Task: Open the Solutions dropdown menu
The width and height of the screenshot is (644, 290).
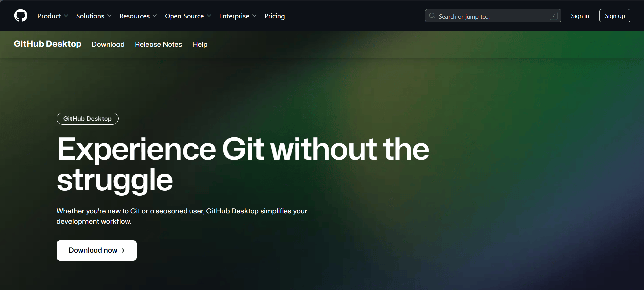Action: (94, 16)
